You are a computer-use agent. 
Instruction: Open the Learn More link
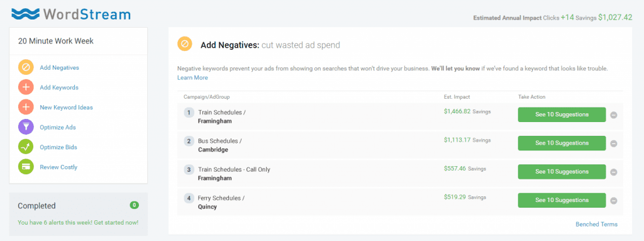point(192,77)
